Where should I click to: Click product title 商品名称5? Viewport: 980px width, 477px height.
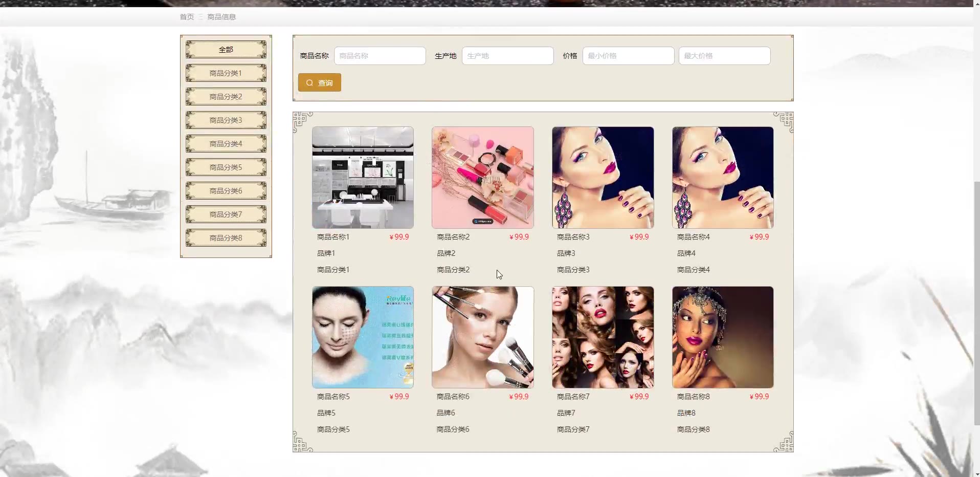[x=333, y=397]
